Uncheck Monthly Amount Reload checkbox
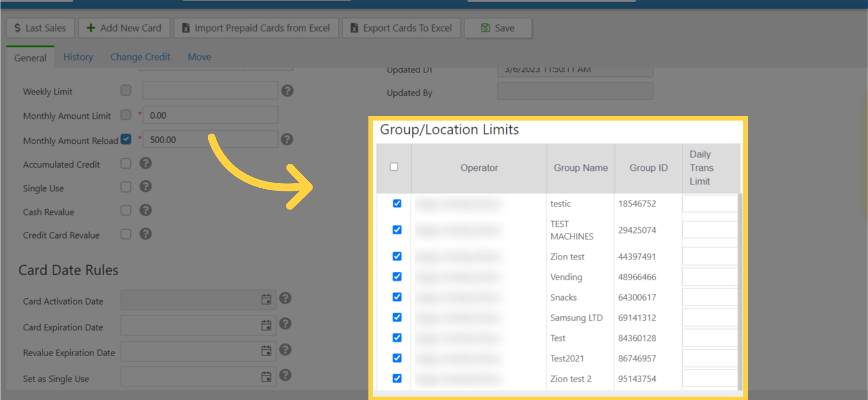This screenshot has height=400, width=868. click(126, 139)
